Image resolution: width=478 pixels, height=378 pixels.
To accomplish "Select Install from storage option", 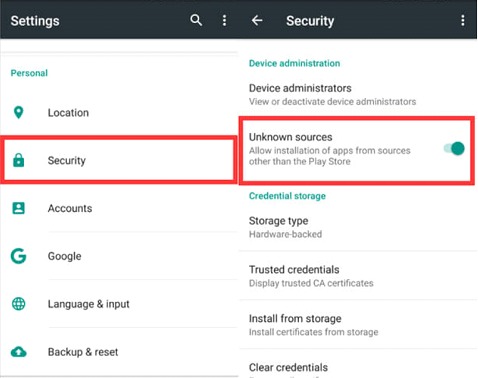I will coord(358,325).
